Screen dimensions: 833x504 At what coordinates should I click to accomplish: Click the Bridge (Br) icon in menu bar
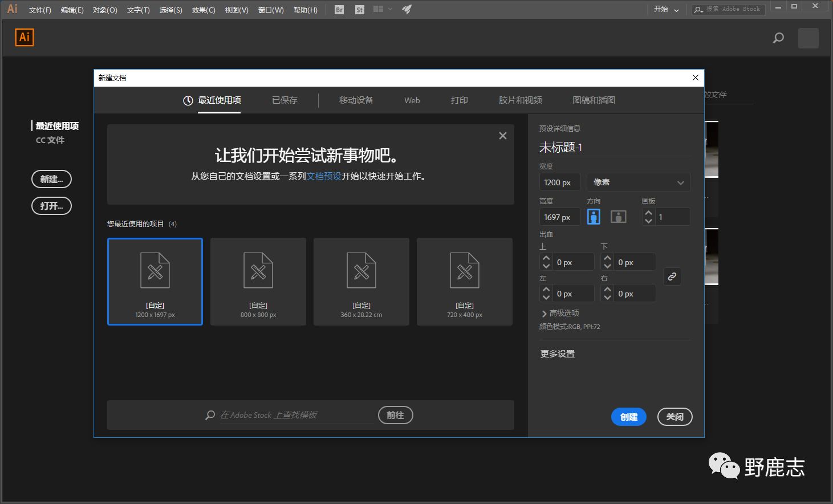pos(339,10)
